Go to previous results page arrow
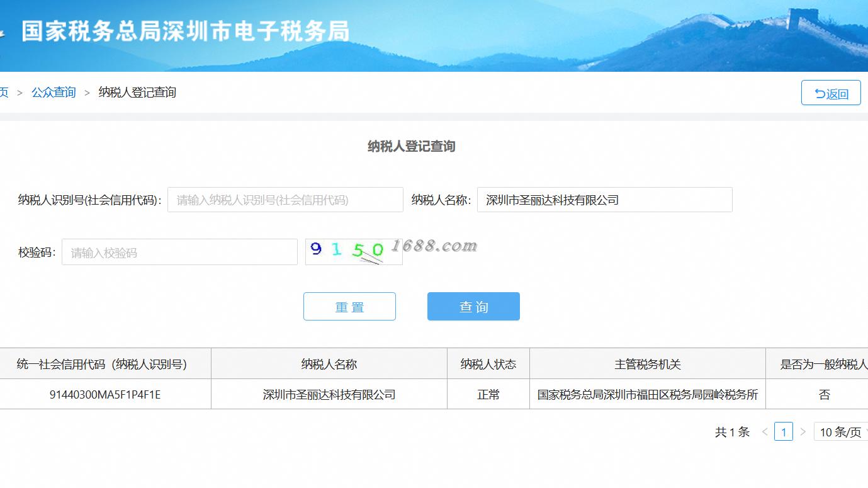This screenshot has width=868, height=488. pyautogui.click(x=765, y=432)
